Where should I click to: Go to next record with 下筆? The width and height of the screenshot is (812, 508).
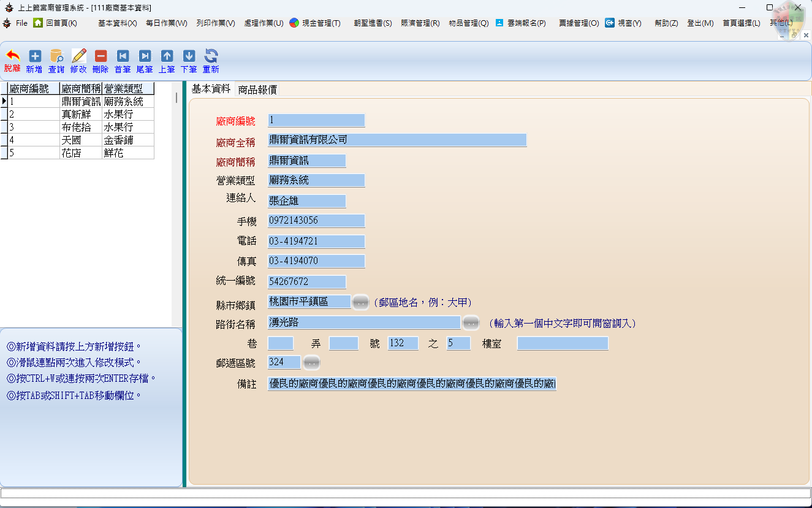[x=189, y=56]
